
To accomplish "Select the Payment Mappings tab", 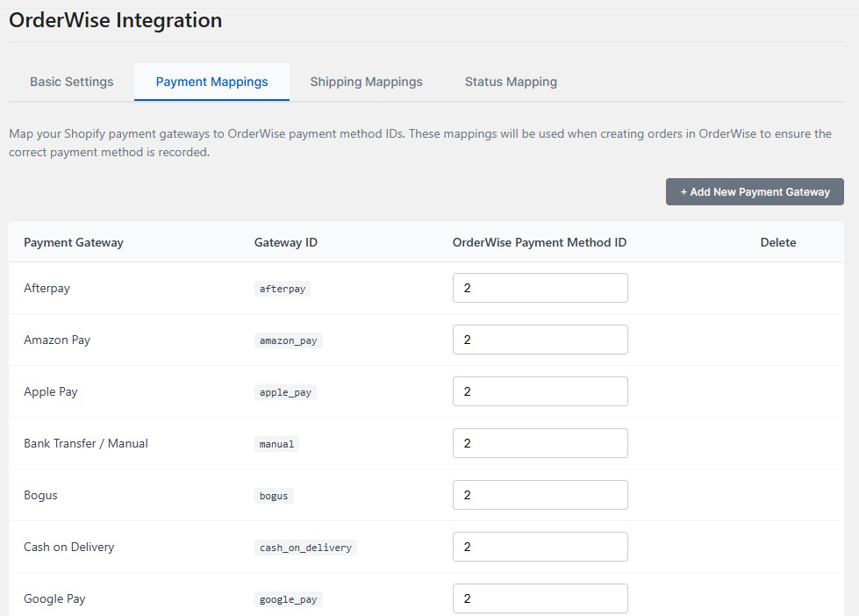I will pyautogui.click(x=212, y=82).
